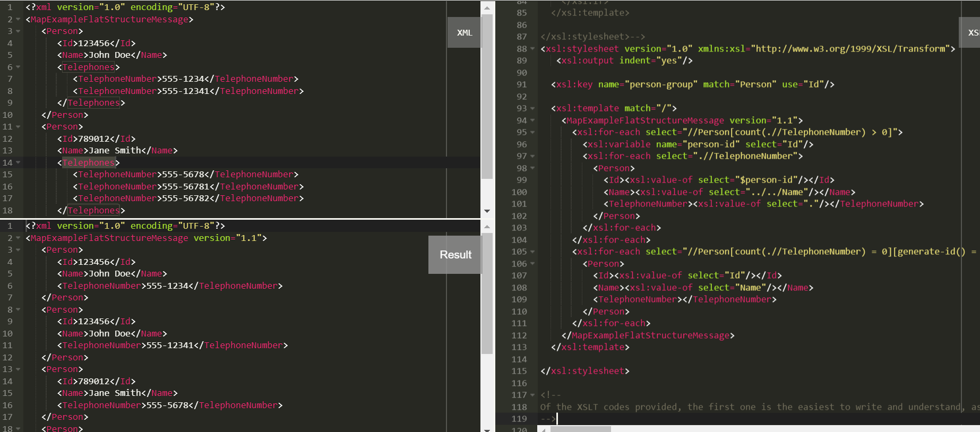Click the XSLT pane horizontal scroll-left arrow
The image size is (980, 432).
(544, 429)
